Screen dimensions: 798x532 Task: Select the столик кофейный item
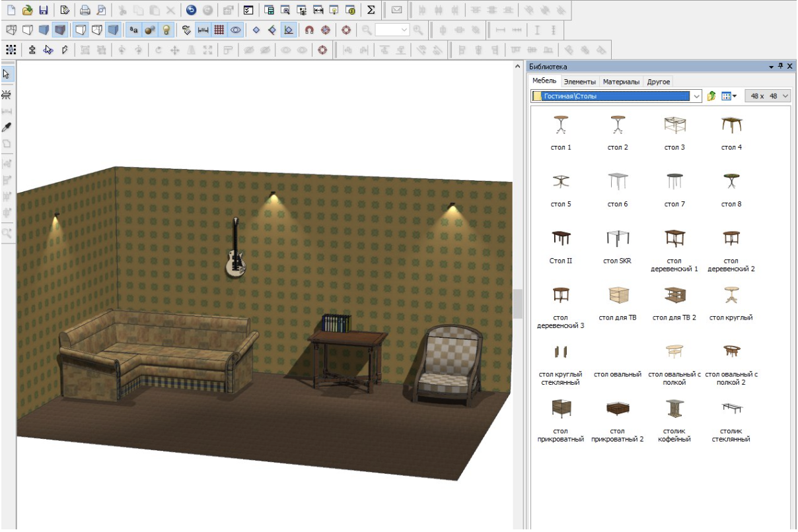click(x=674, y=409)
